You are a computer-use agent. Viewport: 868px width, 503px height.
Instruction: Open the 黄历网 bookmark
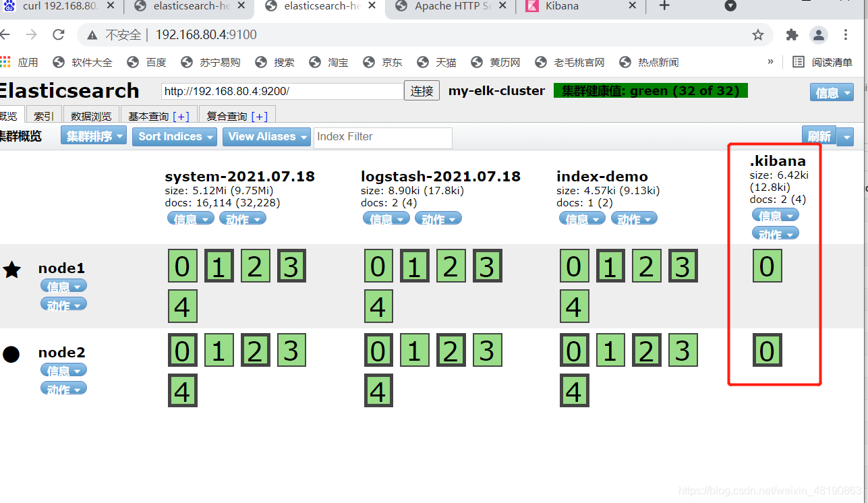tap(495, 62)
